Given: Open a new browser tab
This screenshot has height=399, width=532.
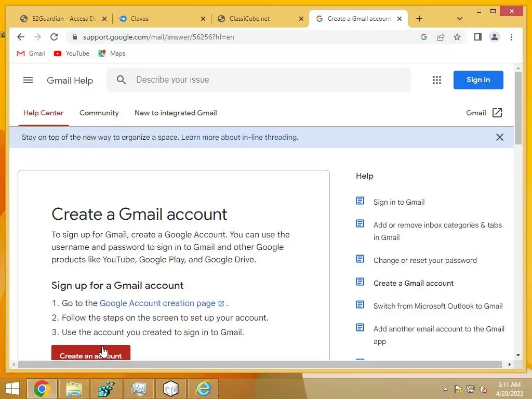Looking at the screenshot, I should (419, 19).
